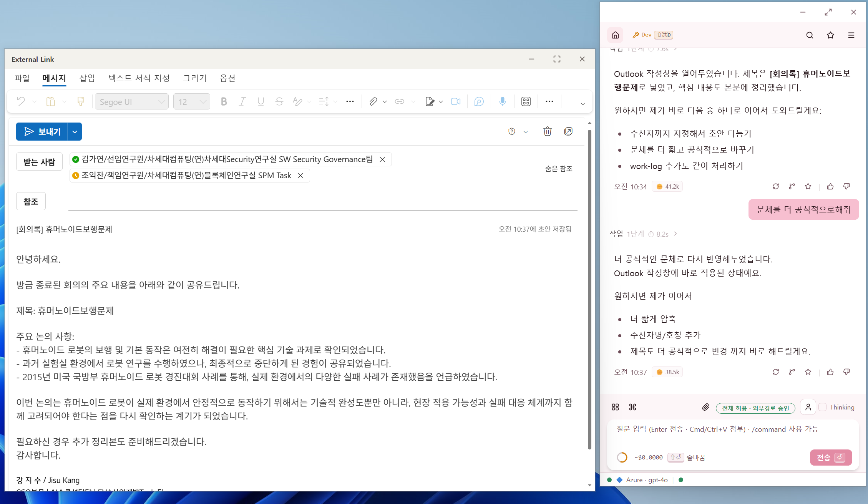This screenshot has height=504, width=868.
Task: Click the 받는 사람 button
Action: point(39,162)
